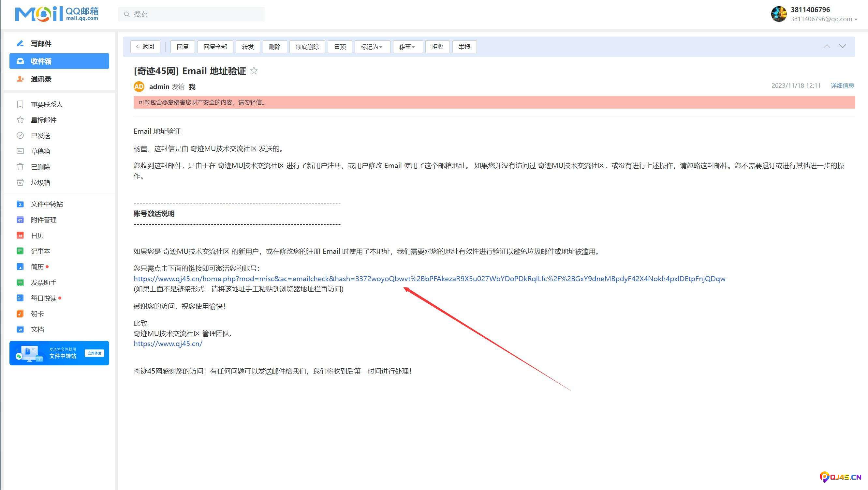Click the attachment management icon
868x490 pixels.
tap(20, 220)
